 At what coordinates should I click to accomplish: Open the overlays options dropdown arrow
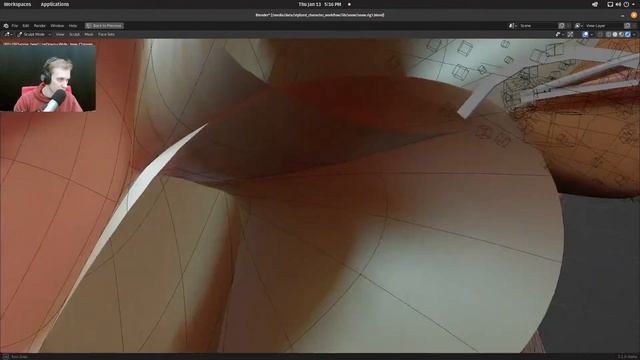(591, 34)
